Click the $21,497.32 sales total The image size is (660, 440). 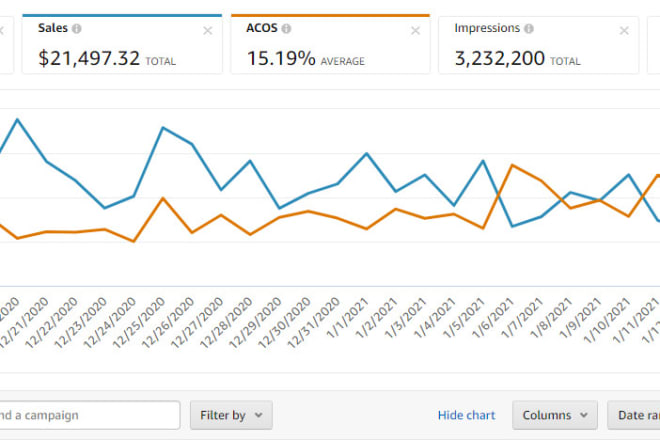(x=89, y=58)
